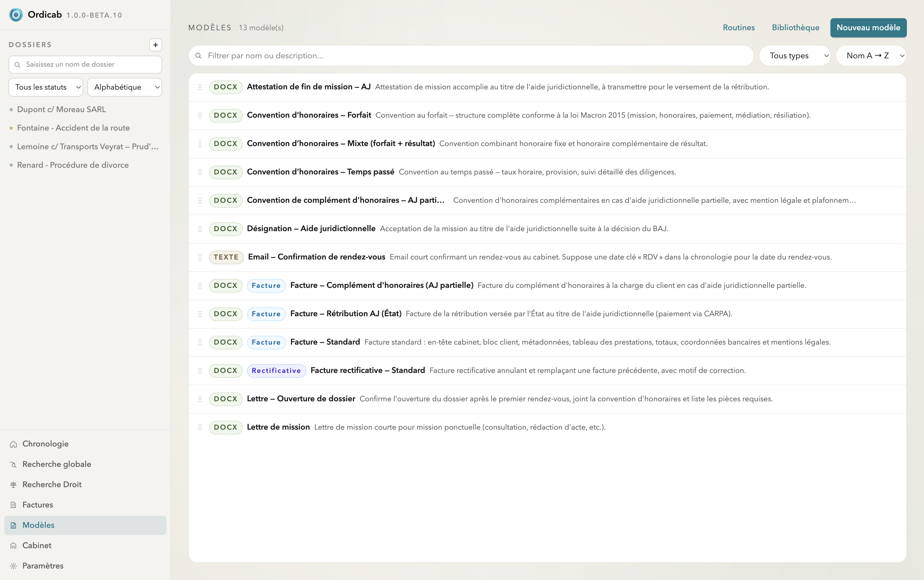Screen dimensions: 924x580
Task: Click drag handle of Facture rectificative row
Action: [x=200, y=371]
